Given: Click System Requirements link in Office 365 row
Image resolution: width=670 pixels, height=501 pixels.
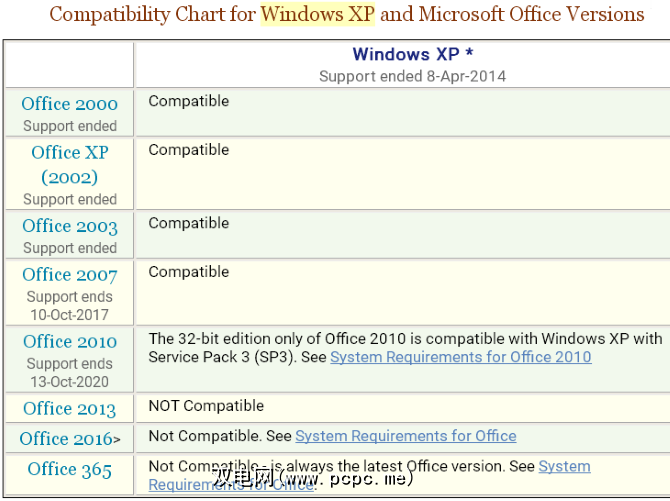Looking at the screenshot, I should 564,466.
